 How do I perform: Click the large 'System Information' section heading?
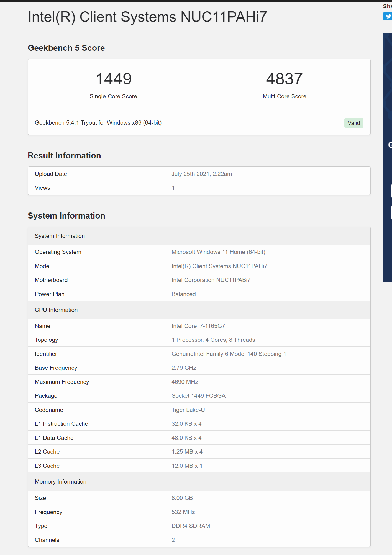tap(66, 216)
